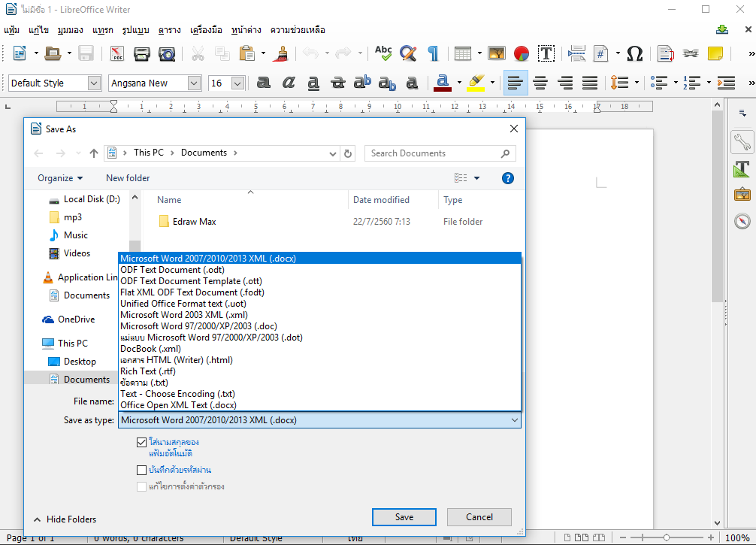Click the Save button
This screenshot has width=756, height=545.
pos(404,517)
